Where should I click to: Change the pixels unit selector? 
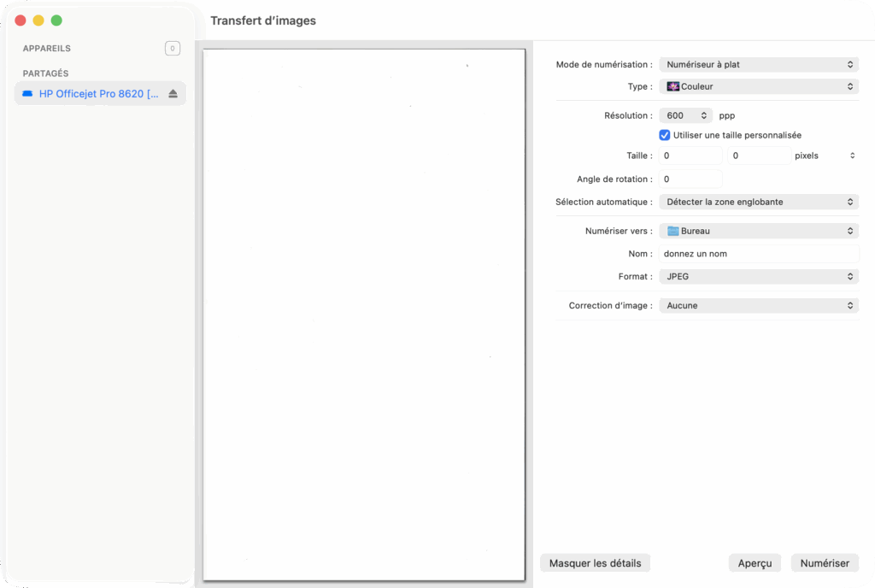[824, 156]
